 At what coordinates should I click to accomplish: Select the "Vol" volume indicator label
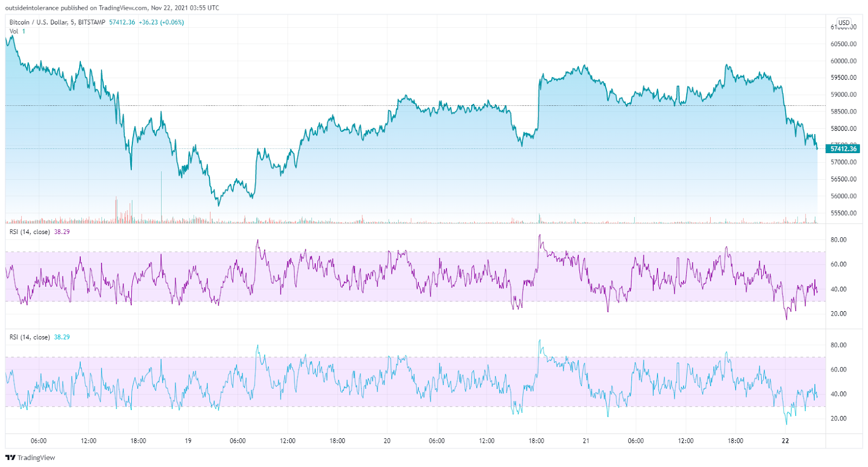[14, 31]
